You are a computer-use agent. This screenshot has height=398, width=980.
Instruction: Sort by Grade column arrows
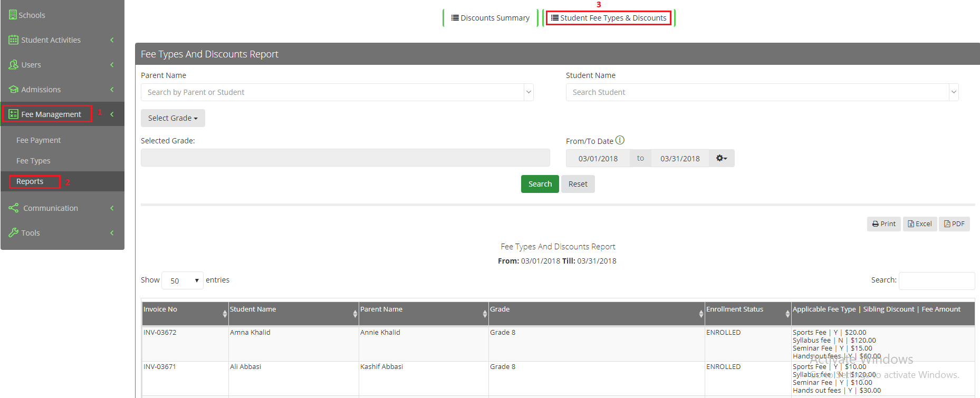click(701, 314)
